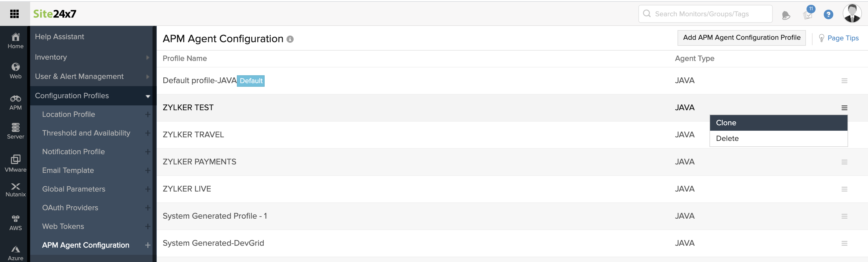Add a new Notification Profile via plus icon

pos(148,152)
